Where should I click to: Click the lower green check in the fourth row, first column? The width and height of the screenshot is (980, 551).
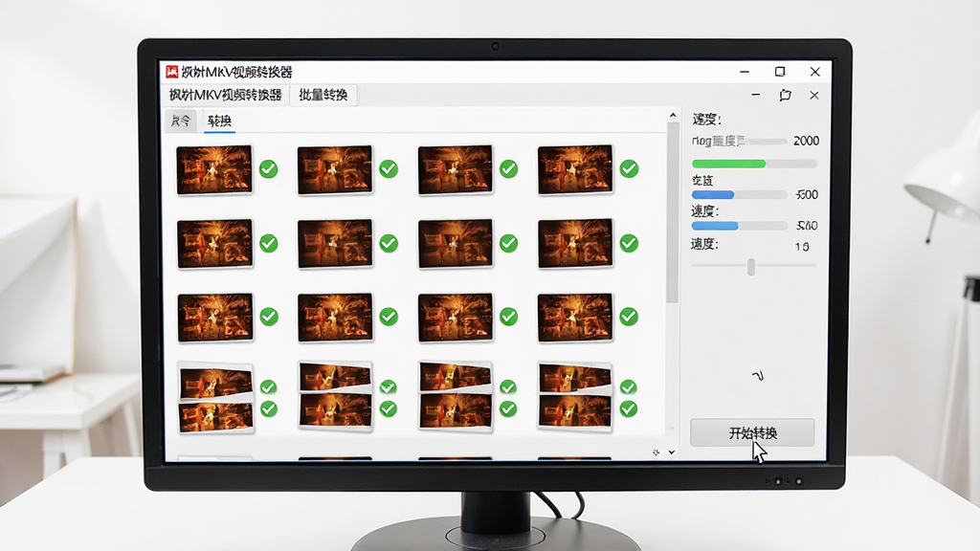[269, 408]
